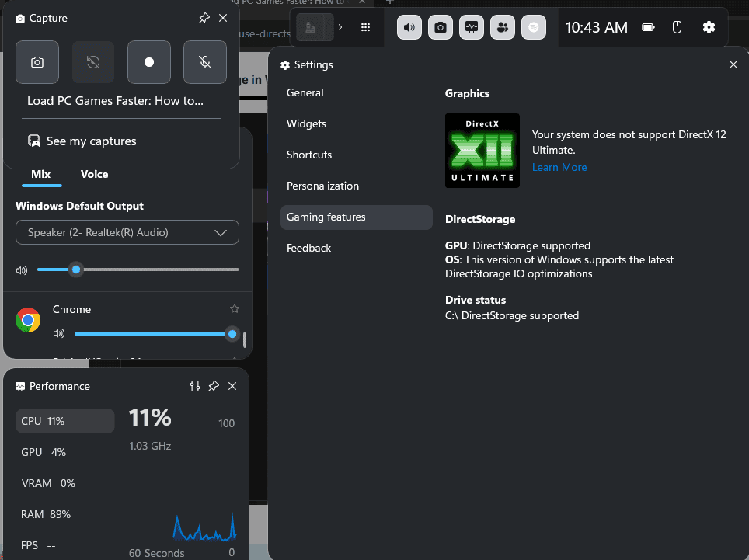Toggle click-through mouse icon in Game Bar
Viewport: 749px width, 560px height.
(x=677, y=27)
